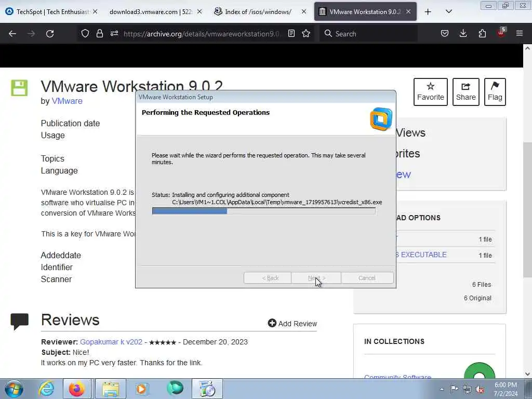Open the uBlock Origin extension icon

(501, 33)
